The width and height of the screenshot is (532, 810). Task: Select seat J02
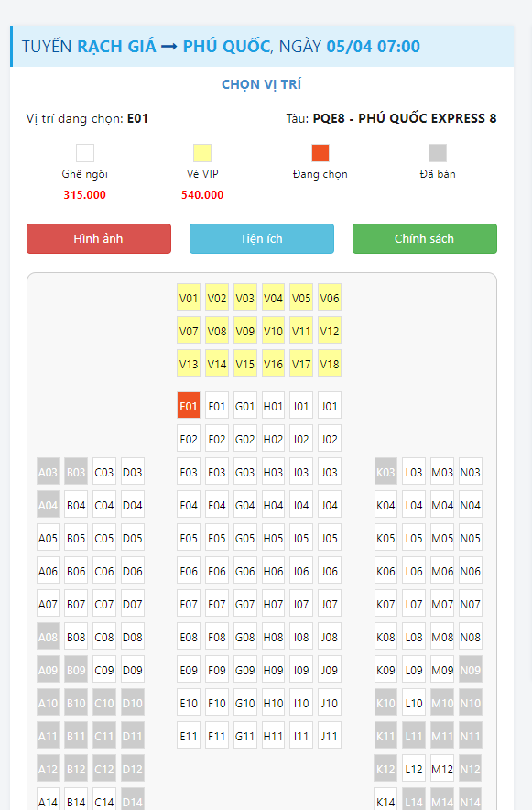coord(330,440)
